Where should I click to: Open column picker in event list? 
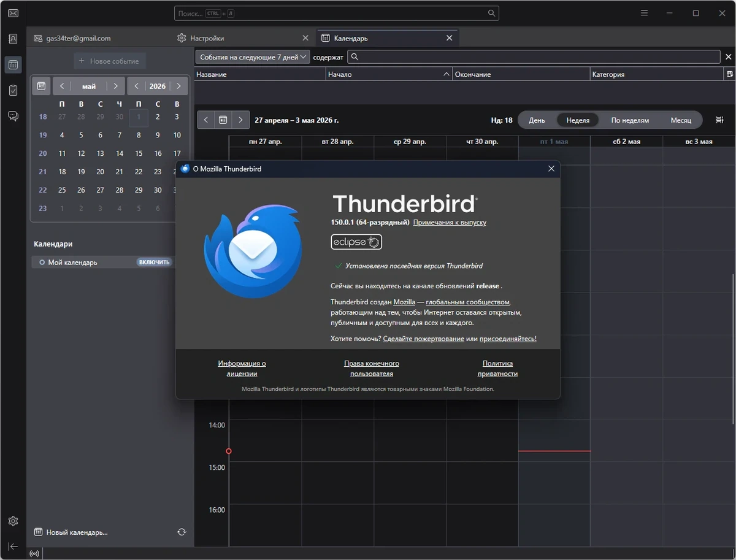(729, 74)
